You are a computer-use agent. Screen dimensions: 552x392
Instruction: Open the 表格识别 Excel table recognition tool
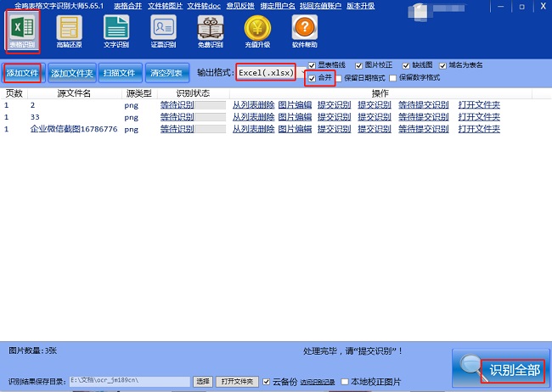click(x=23, y=31)
